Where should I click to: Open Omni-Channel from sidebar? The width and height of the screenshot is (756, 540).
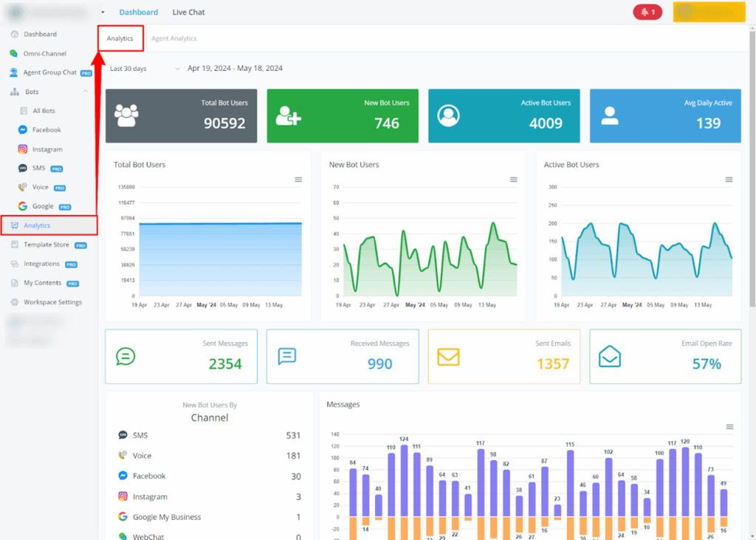click(44, 53)
